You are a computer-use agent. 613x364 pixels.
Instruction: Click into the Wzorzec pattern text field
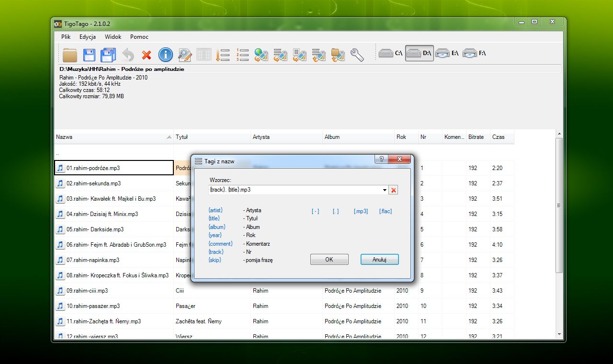[x=295, y=190]
